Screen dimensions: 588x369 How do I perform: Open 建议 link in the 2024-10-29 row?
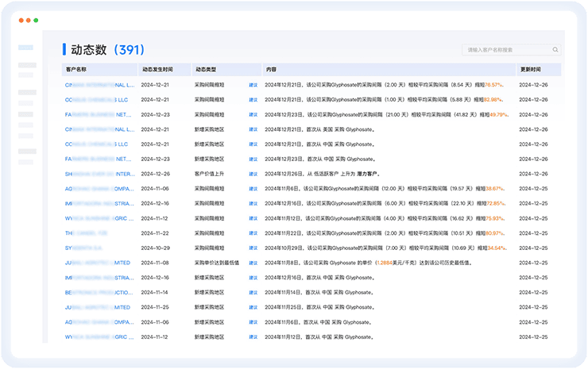[x=253, y=248]
